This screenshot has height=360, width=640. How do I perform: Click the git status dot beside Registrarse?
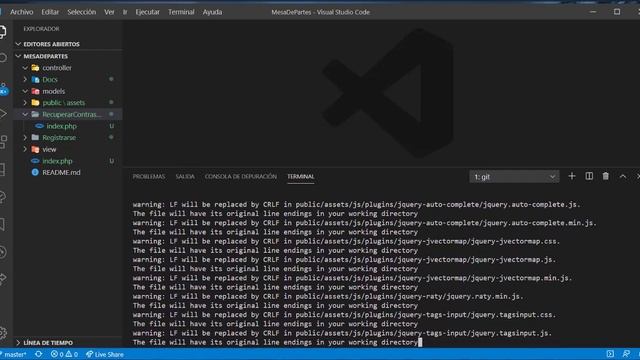111,138
